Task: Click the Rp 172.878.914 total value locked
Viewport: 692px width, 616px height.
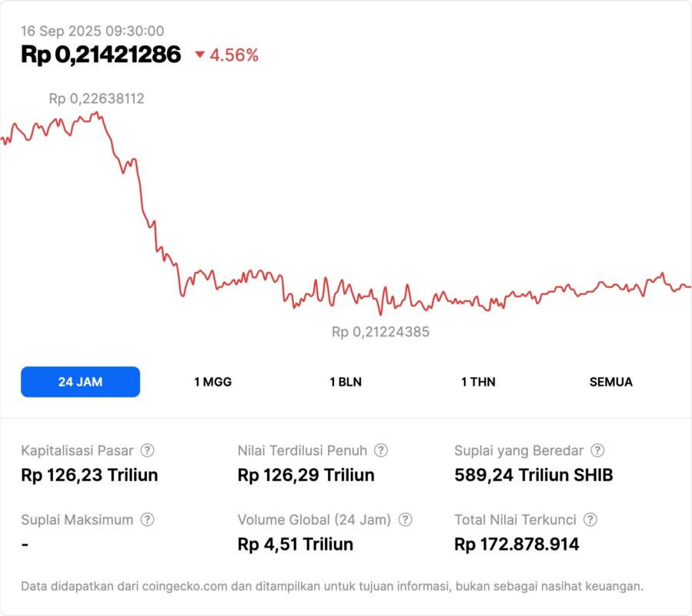Action: (x=516, y=544)
